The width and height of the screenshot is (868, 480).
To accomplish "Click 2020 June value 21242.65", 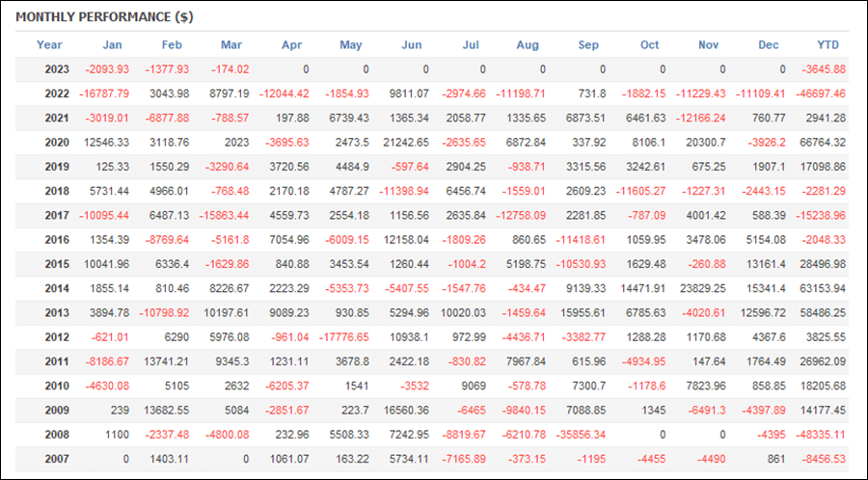I will click(406, 143).
